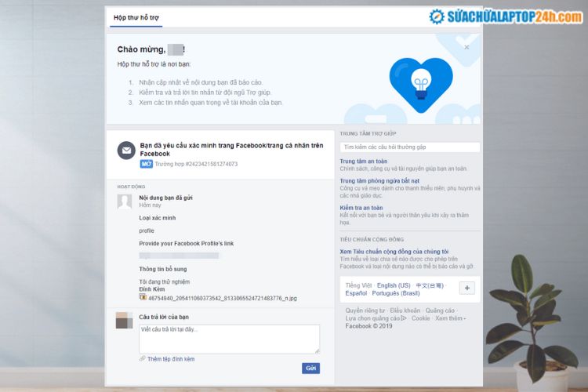The image size is (588, 392).
Task: Open Quyền riêng tư footer link
Action: coord(365,310)
